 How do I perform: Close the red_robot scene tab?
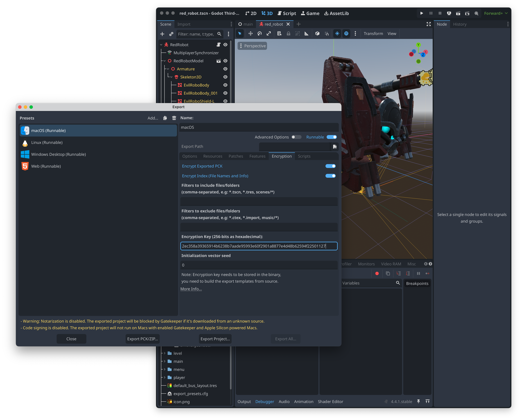point(288,24)
